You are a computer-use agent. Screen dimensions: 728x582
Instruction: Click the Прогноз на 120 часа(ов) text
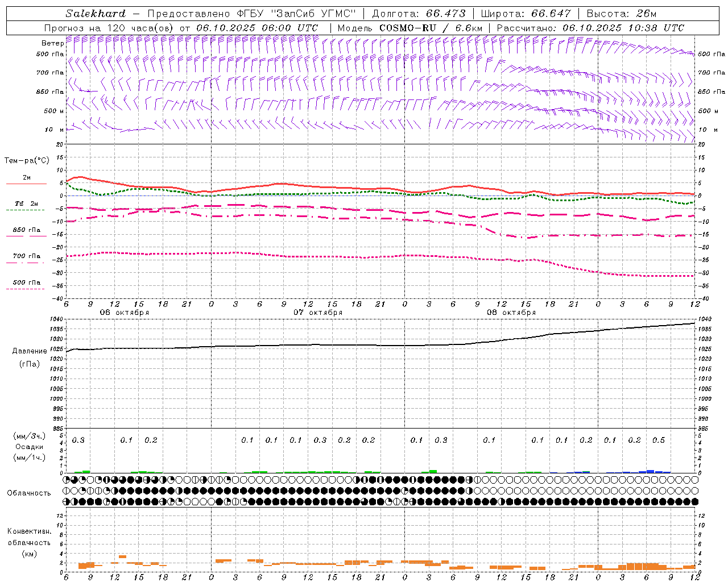point(109,28)
